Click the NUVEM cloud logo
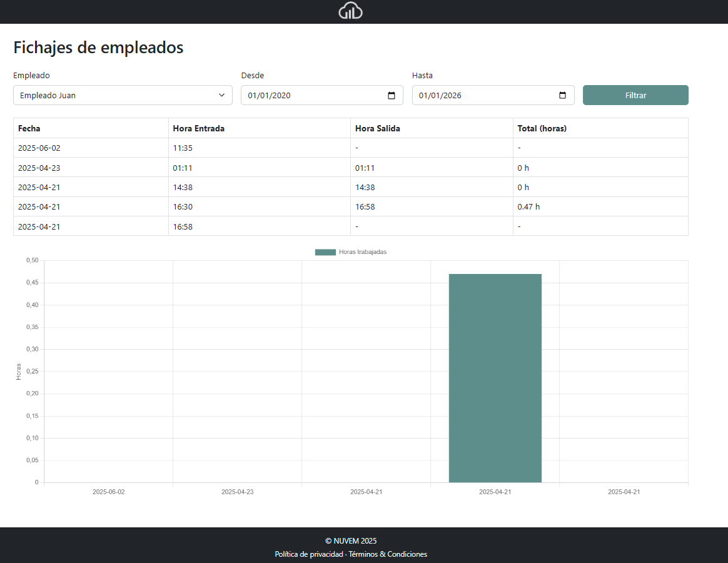Screen dimensions: 728x563 tap(350, 11)
